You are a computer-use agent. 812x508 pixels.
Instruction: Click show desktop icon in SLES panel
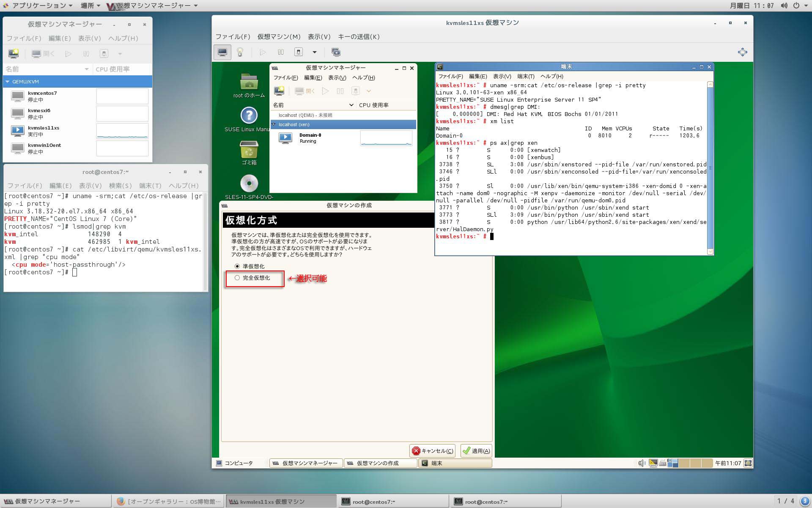(x=748, y=463)
